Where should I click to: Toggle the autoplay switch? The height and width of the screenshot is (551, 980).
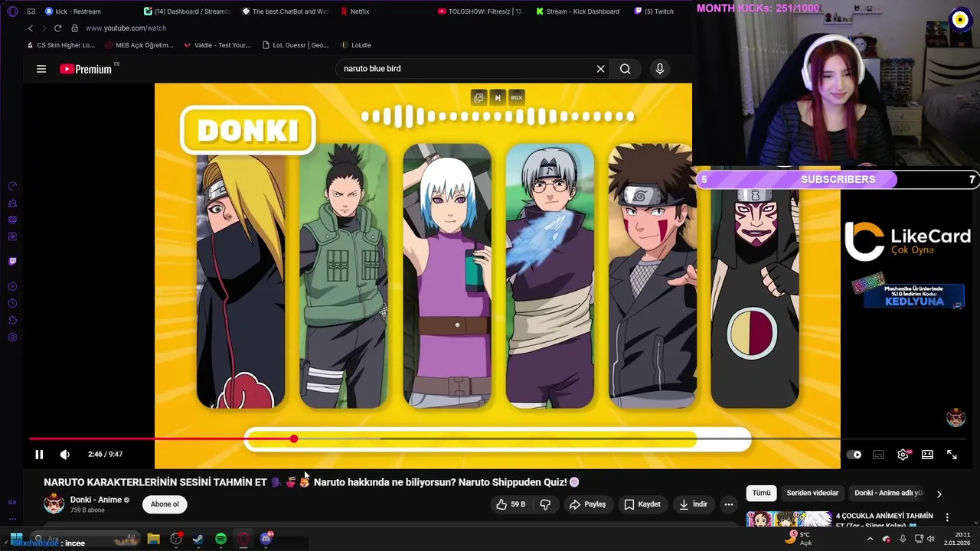[x=854, y=455]
